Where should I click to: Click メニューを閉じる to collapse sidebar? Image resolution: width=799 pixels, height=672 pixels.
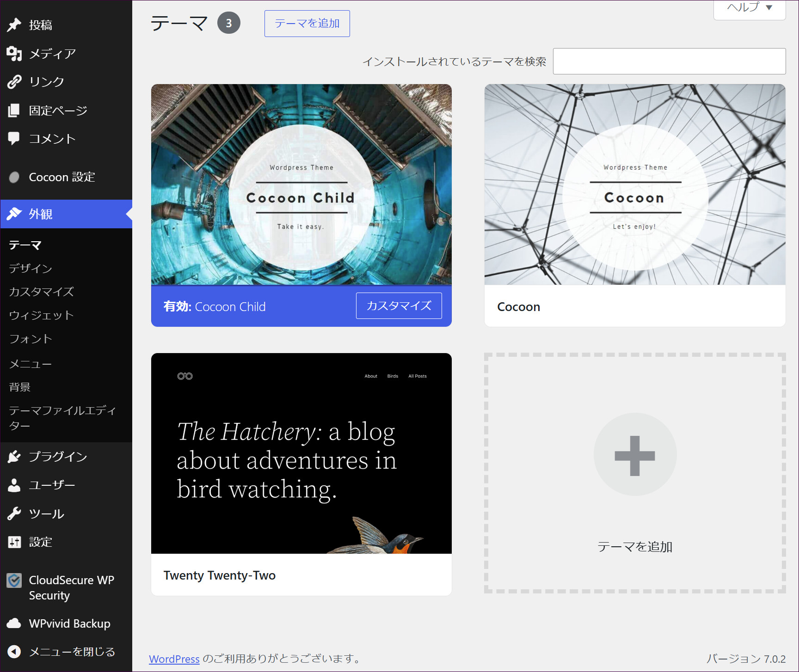(72, 652)
